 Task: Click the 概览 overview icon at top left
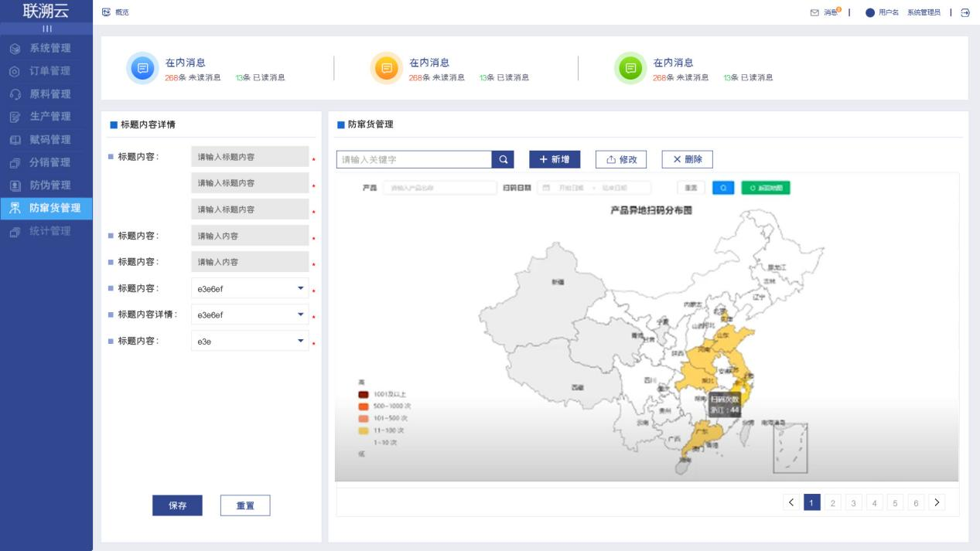point(107,12)
